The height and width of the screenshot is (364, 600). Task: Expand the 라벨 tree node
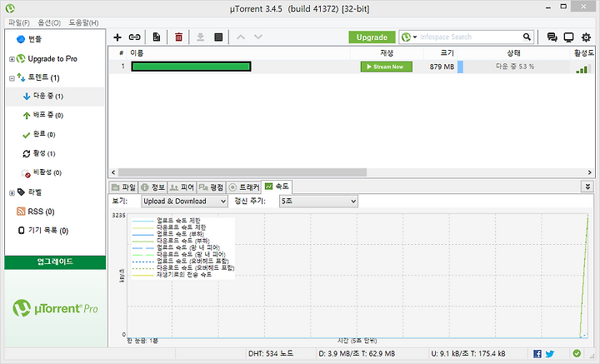(x=12, y=193)
